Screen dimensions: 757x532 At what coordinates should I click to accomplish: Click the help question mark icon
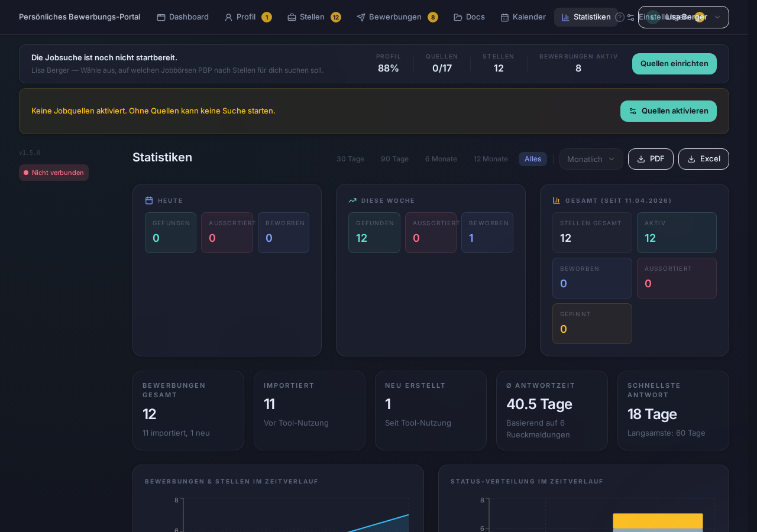(x=620, y=17)
